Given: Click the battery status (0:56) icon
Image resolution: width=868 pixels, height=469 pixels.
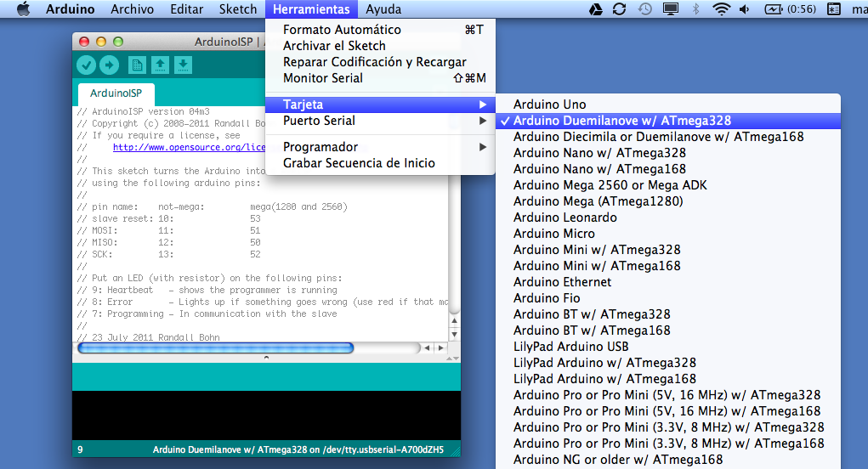Looking at the screenshot, I should click(790, 8).
